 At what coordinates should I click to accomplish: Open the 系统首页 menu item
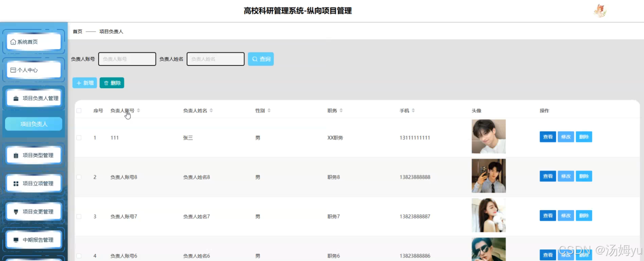34,42
